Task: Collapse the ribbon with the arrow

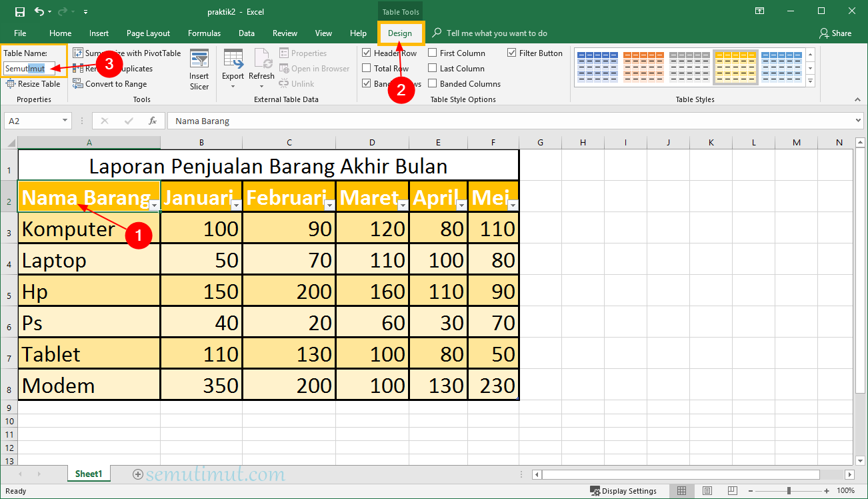Action: (x=856, y=99)
